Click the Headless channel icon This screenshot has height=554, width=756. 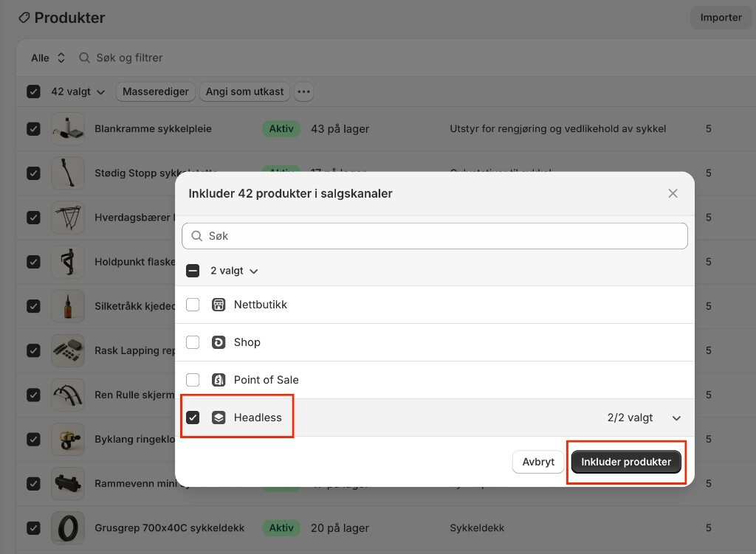tap(219, 418)
